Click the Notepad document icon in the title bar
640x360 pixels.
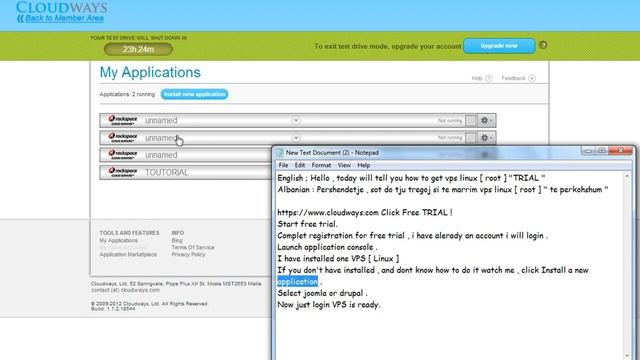[x=280, y=153]
